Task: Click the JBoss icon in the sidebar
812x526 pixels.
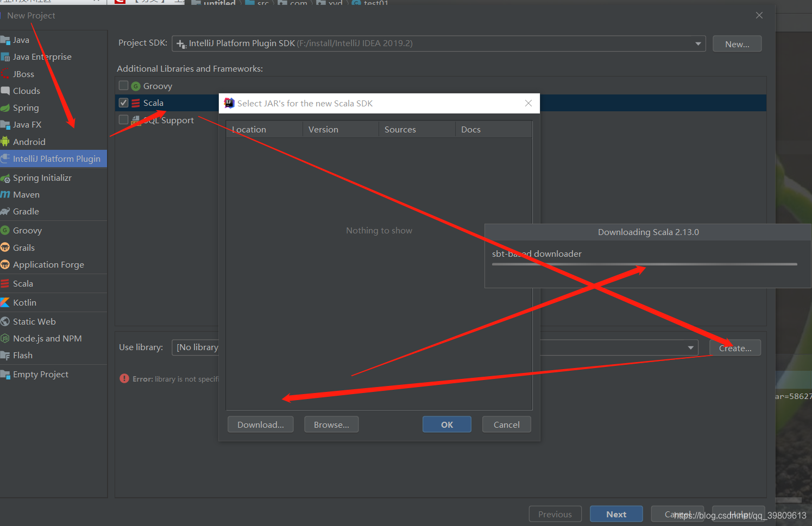Action: point(5,74)
